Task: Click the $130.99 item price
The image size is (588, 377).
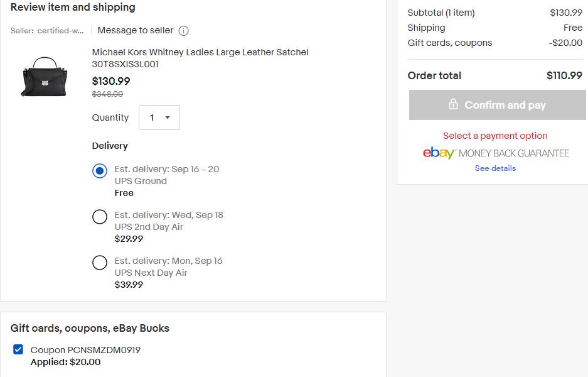Action: pyautogui.click(x=111, y=81)
